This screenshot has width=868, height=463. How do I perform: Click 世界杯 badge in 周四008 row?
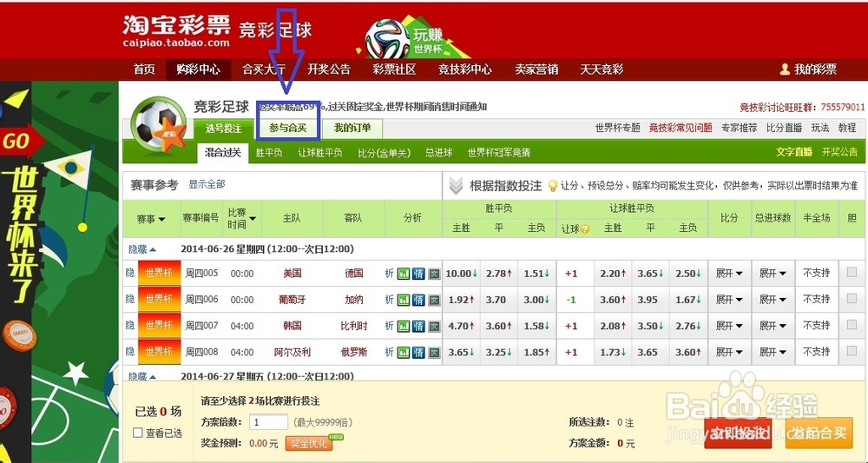160,351
